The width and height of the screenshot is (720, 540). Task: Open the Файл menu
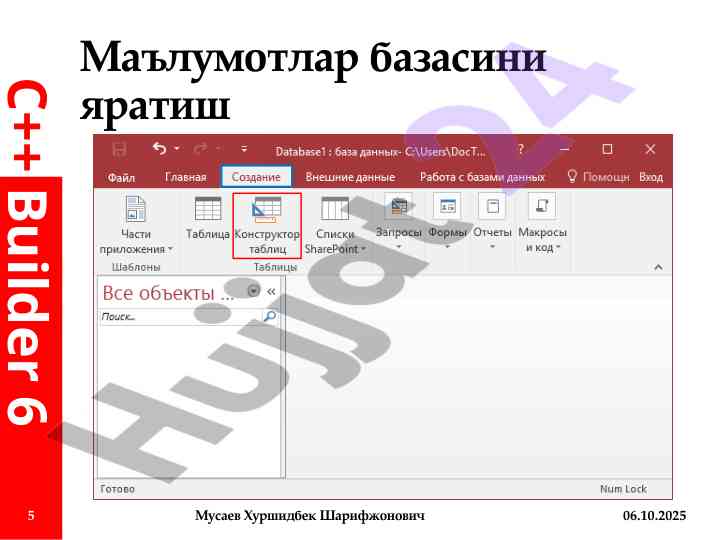click(121, 177)
